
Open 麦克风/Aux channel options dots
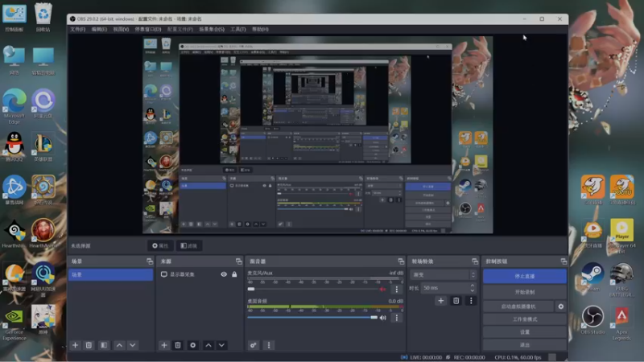click(396, 289)
